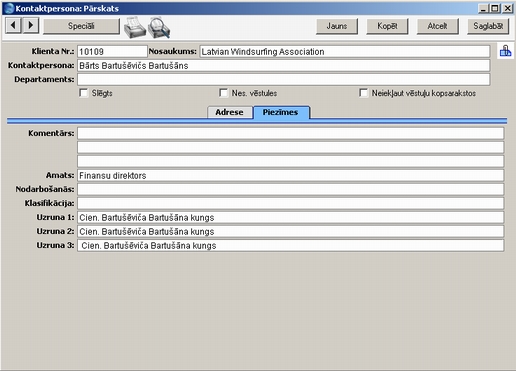
Task: Save the record with Saglabāt button
Action: (488, 26)
